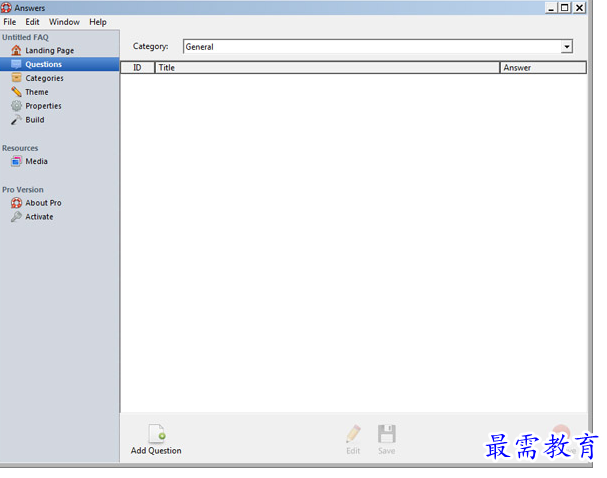Select Landing Page label in sidebar
The height and width of the screenshot is (478, 607).
coord(50,51)
